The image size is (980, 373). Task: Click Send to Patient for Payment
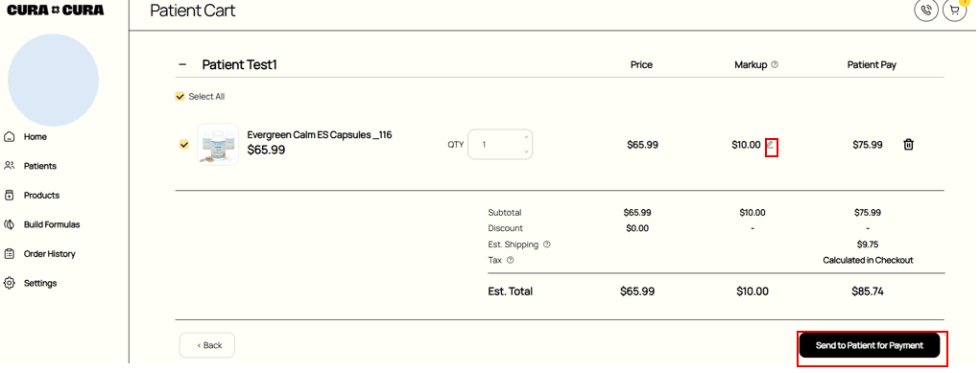(x=870, y=345)
